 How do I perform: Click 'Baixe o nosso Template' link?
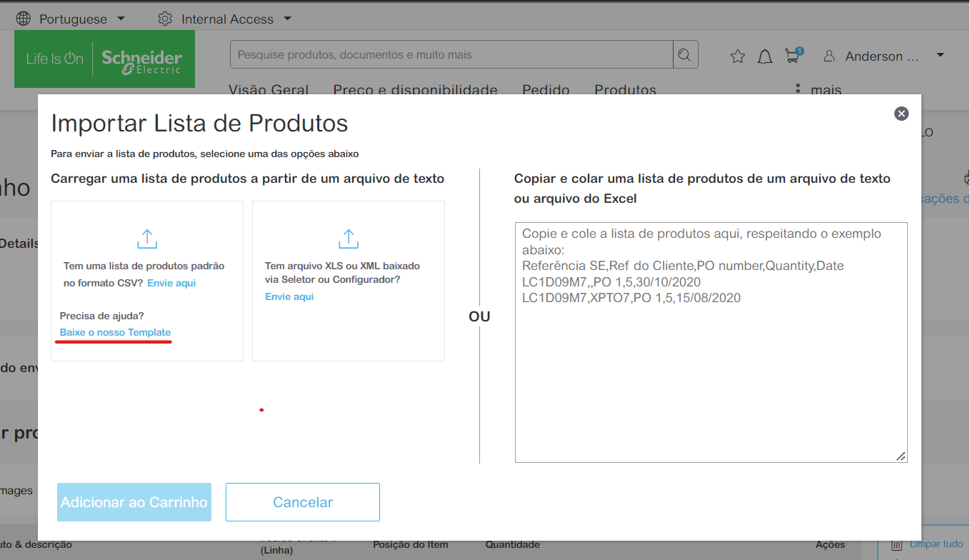pos(115,332)
